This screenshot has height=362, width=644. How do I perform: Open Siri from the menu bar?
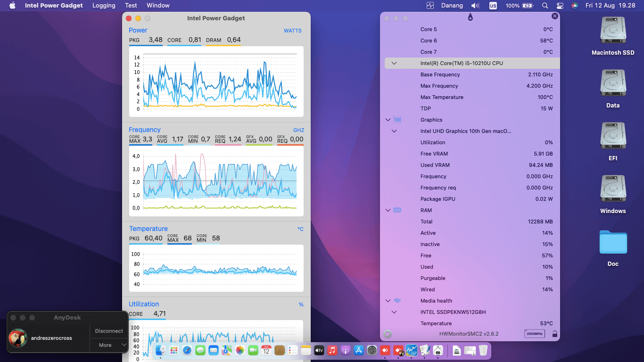click(574, 6)
